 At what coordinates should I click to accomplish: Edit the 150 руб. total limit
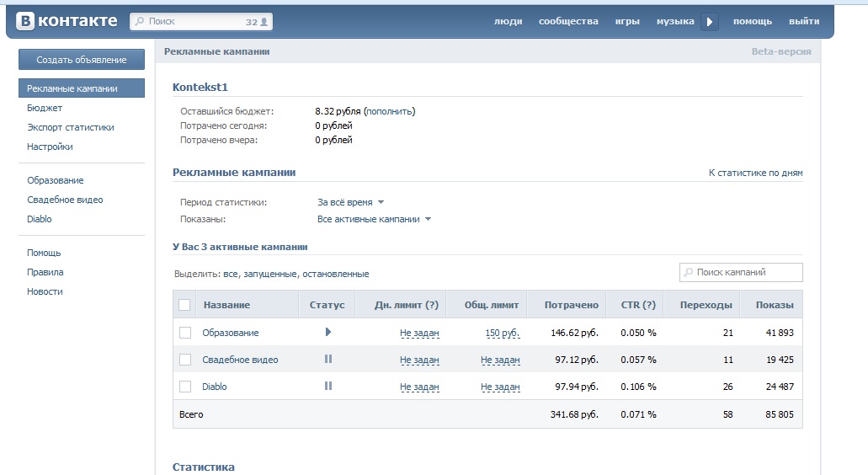click(x=502, y=334)
